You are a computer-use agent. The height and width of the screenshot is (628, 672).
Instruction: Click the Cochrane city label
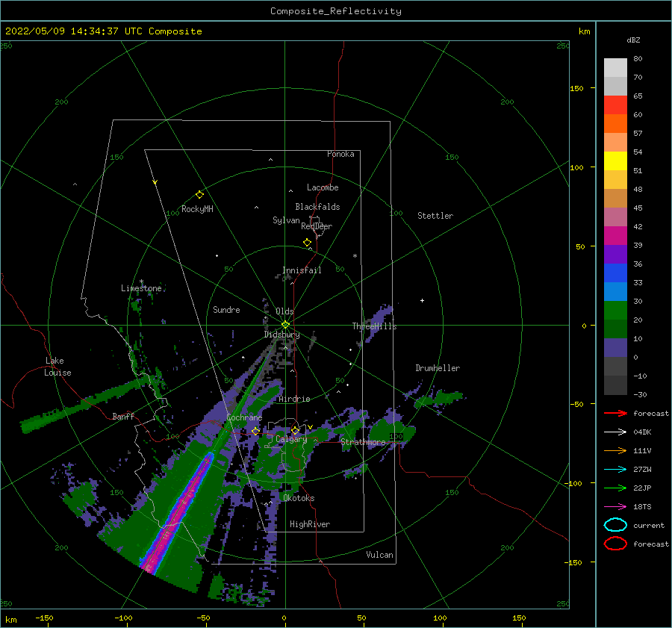click(x=244, y=417)
